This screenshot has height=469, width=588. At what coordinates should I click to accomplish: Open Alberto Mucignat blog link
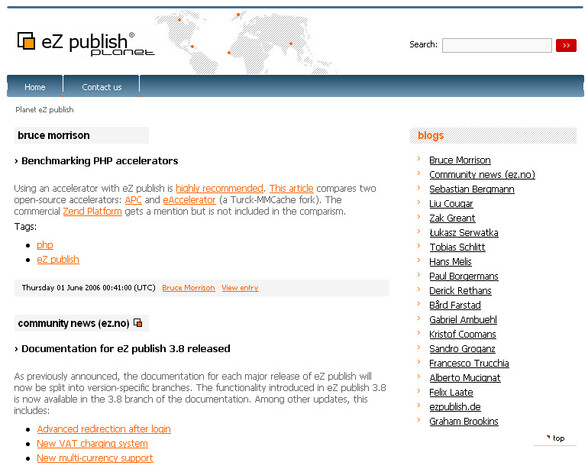pyautogui.click(x=465, y=378)
